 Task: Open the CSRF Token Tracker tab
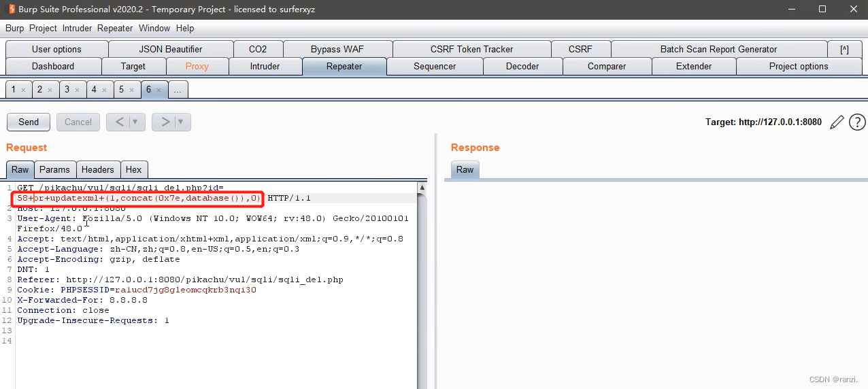click(472, 49)
